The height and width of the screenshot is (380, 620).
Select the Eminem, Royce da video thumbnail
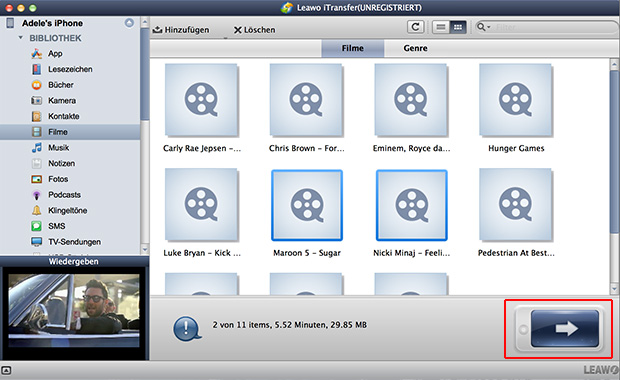[x=411, y=100]
